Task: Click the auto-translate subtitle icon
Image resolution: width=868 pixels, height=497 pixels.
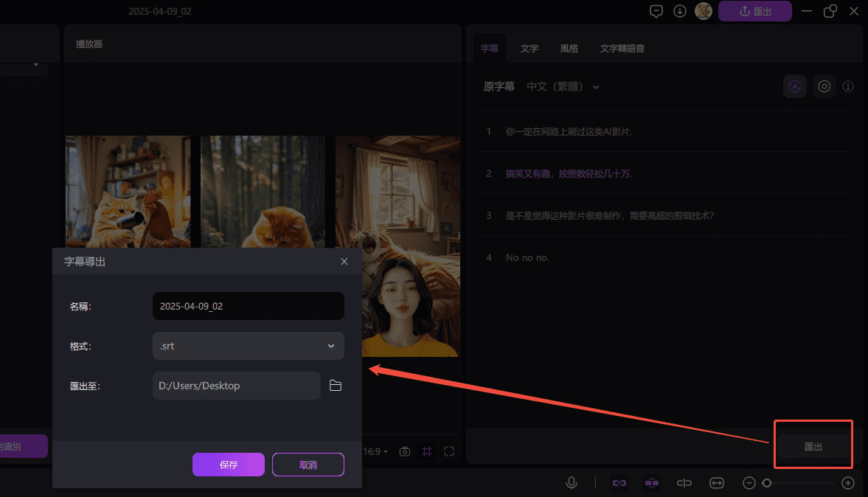Action: click(794, 86)
